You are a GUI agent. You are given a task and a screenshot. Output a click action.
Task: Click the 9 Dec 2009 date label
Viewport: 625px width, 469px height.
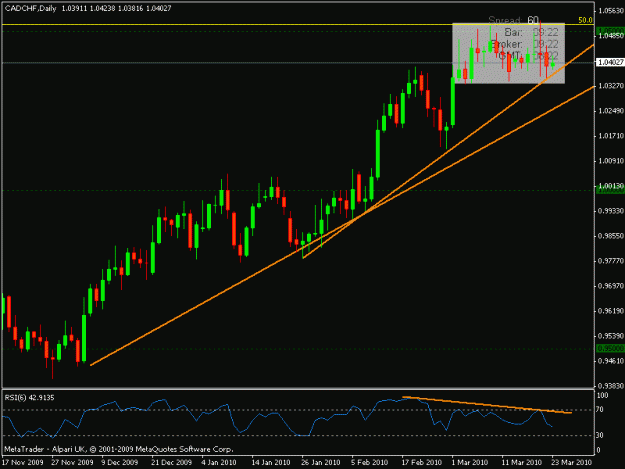120,463
